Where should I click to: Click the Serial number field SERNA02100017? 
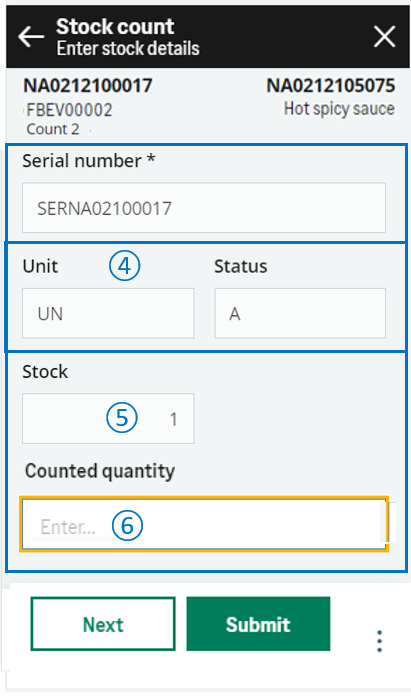pos(204,208)
